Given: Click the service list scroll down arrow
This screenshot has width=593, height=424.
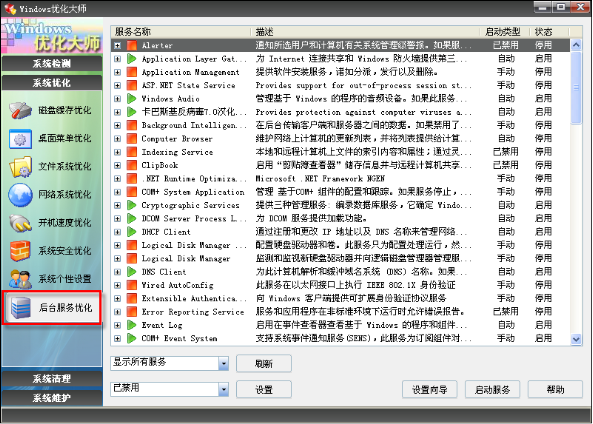Looking at the screenshot, I should click(x=576, y=339).
